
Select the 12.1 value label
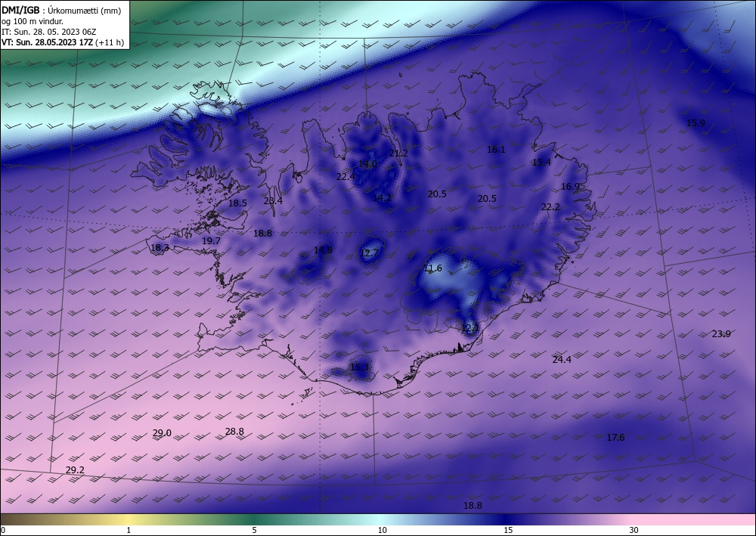pos(470,328)
